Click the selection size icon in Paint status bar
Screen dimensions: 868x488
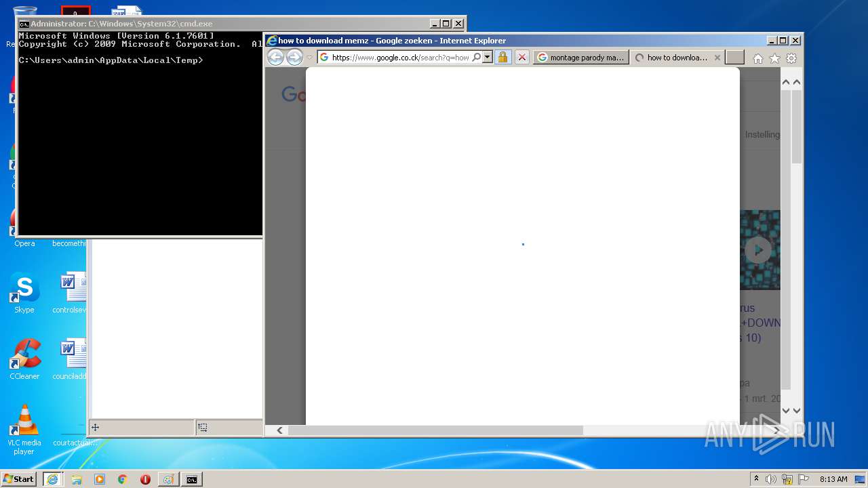pyautogui.click(x=203, y=428)
